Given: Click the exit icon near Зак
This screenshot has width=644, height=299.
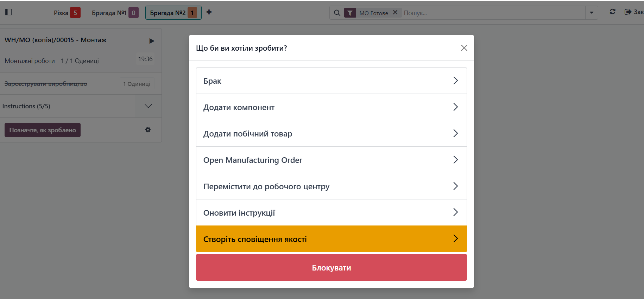Looking at the screenshot, I should coord(628,12).
